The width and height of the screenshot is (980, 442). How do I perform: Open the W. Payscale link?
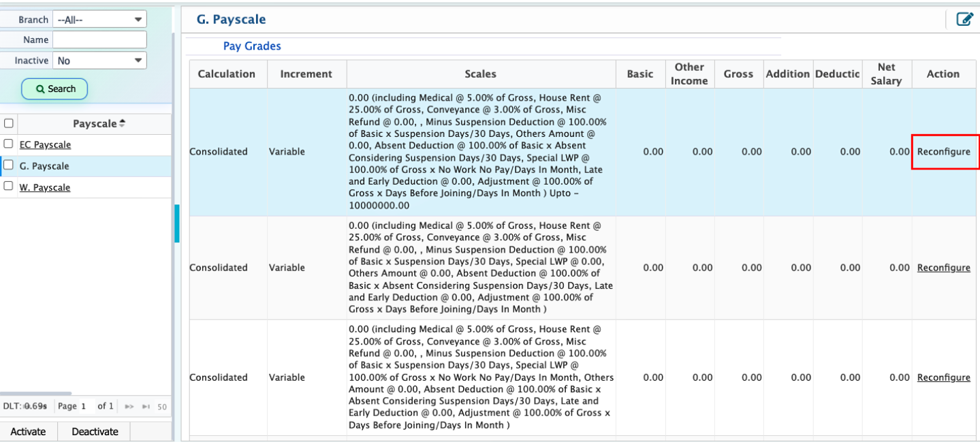tap(45, 187)
